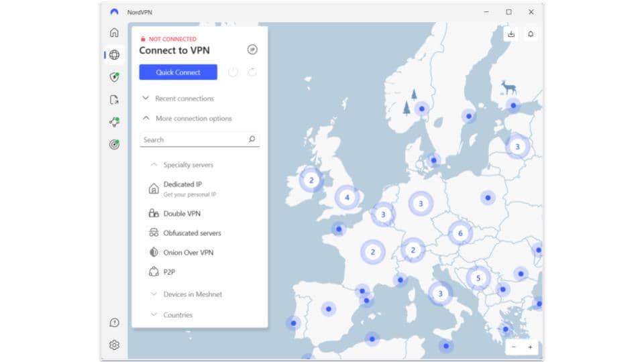Click the download update icon
The height and width of the screenshot is (362, 644).
511,34
